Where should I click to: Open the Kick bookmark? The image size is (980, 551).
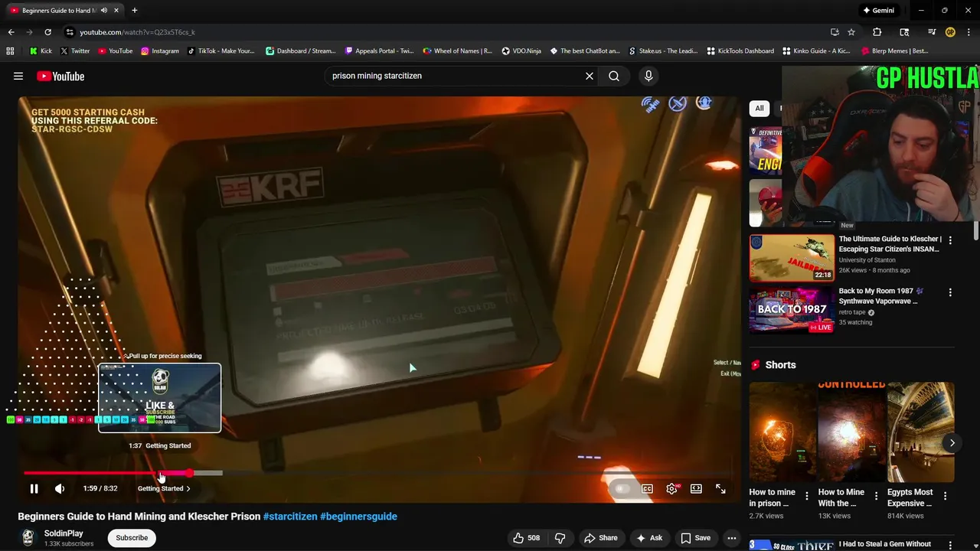[x=41, y=51]
